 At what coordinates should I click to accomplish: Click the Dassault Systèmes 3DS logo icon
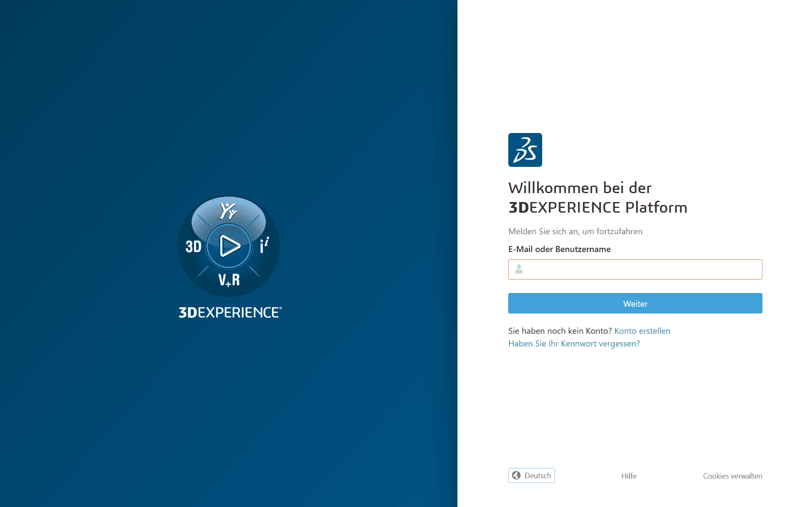click(x=525, y=150)
